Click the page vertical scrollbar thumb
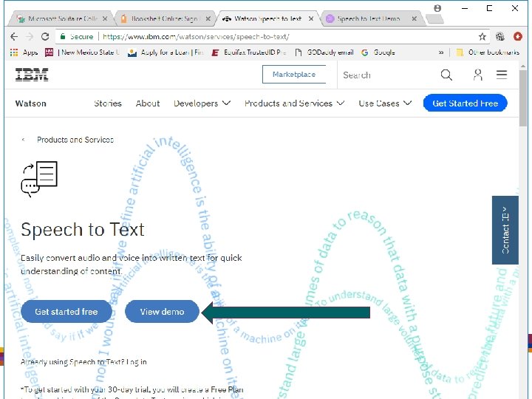The height and width of the screenshot is (399, 532). pos(523,98)
